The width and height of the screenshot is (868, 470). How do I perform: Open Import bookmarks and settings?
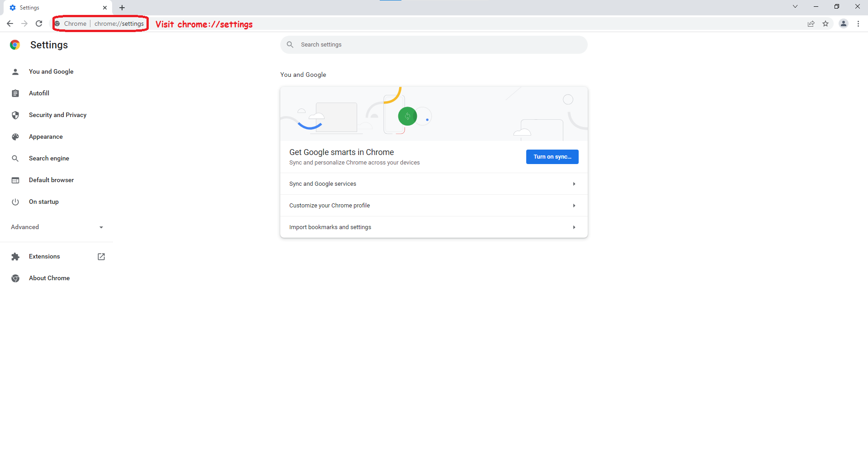(x=434, y=227)
